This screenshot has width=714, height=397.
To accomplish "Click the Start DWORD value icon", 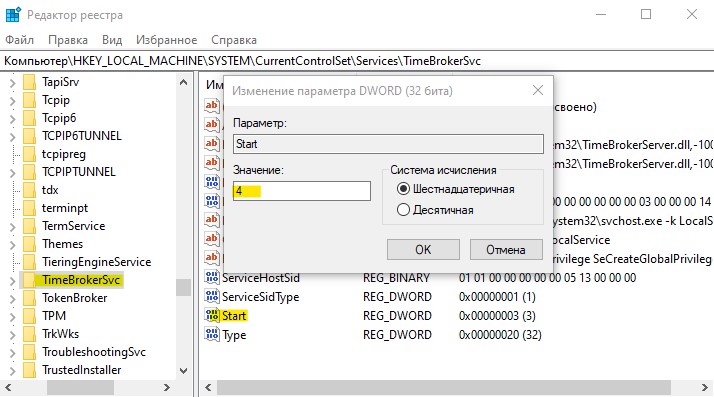I will [212, 315].
